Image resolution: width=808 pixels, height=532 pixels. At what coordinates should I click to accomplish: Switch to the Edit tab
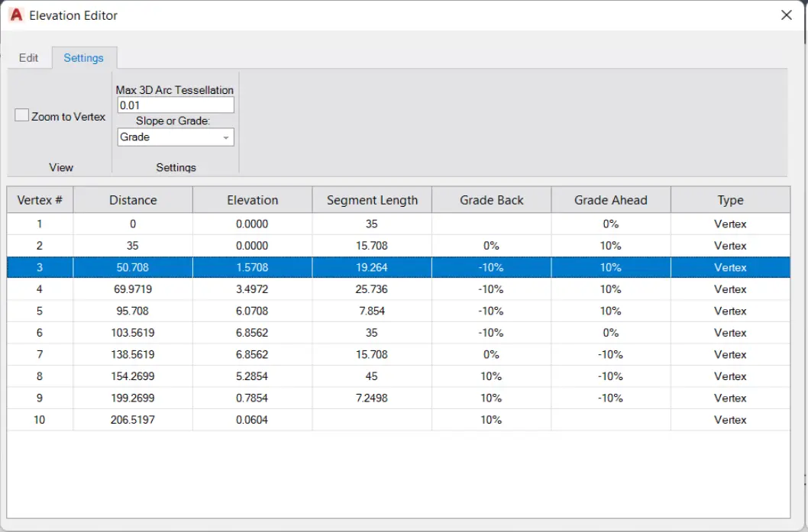pos(29,58)
